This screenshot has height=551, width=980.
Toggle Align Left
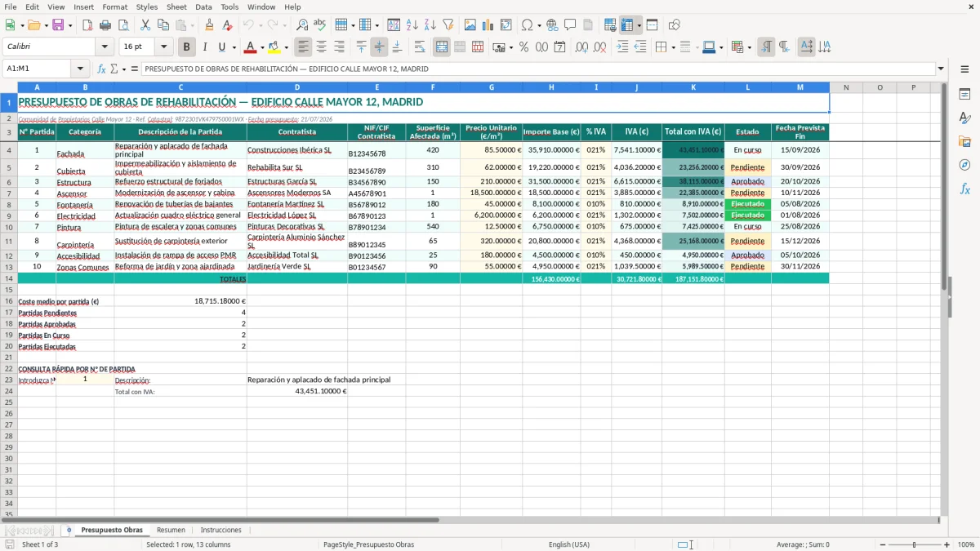point(304,47)
